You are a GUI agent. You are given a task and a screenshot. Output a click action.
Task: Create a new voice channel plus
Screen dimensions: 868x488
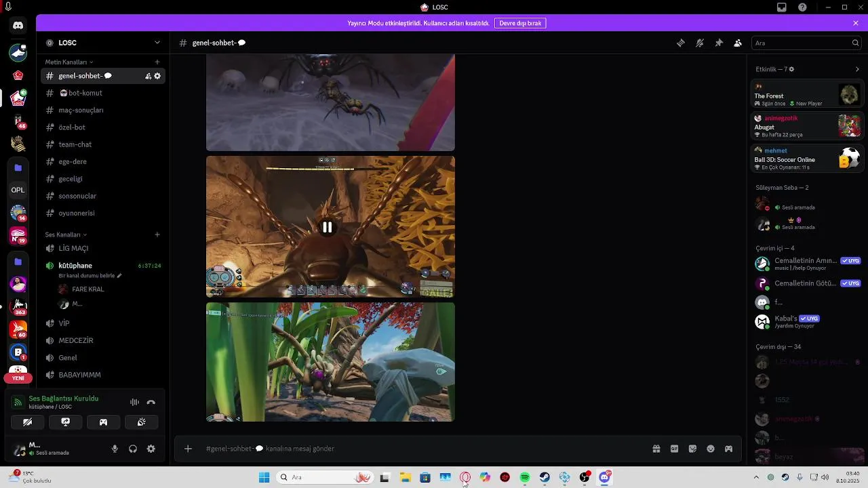pos(157,235)
